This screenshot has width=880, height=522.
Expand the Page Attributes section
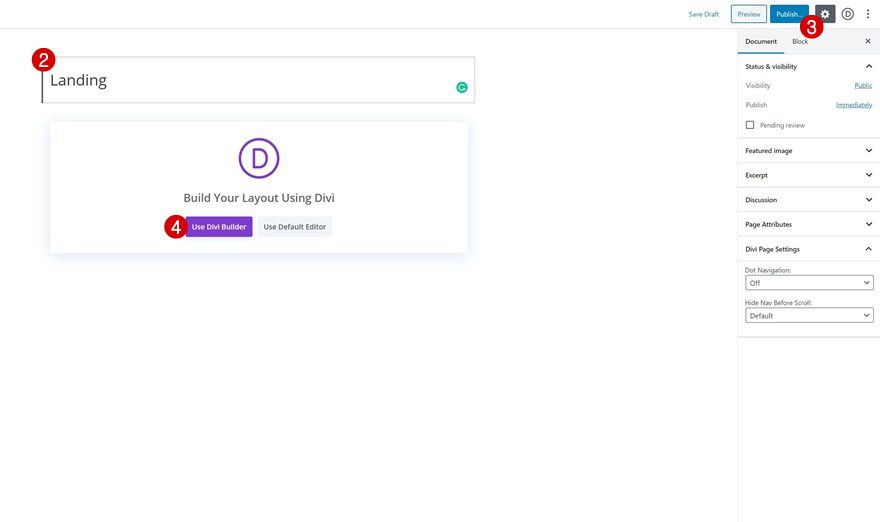click(808, 224)
